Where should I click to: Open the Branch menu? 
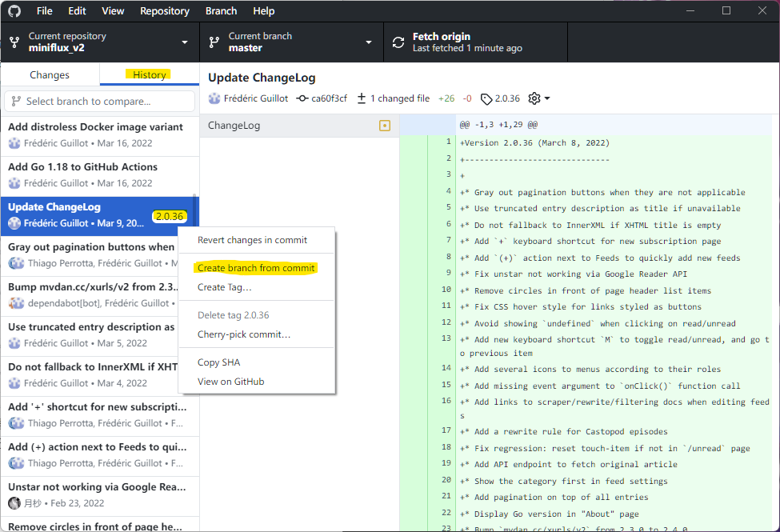click(x=222, y=11)
